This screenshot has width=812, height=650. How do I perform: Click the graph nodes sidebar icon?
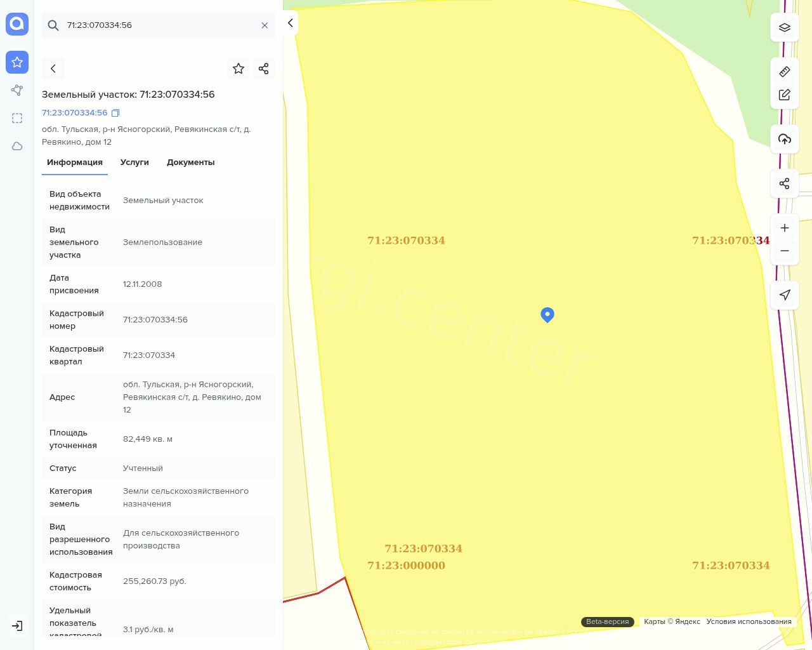(x=17, y=90)
